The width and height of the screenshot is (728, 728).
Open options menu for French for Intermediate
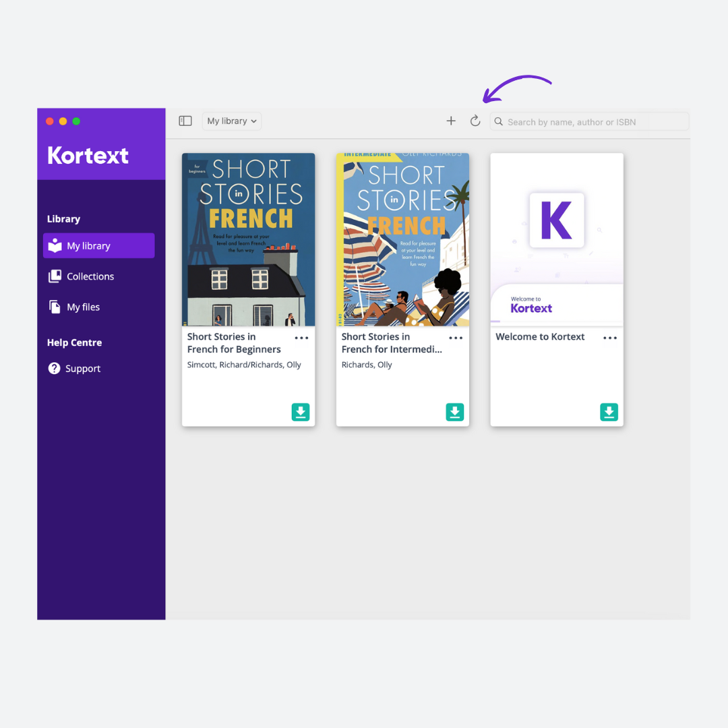(456, 338)
